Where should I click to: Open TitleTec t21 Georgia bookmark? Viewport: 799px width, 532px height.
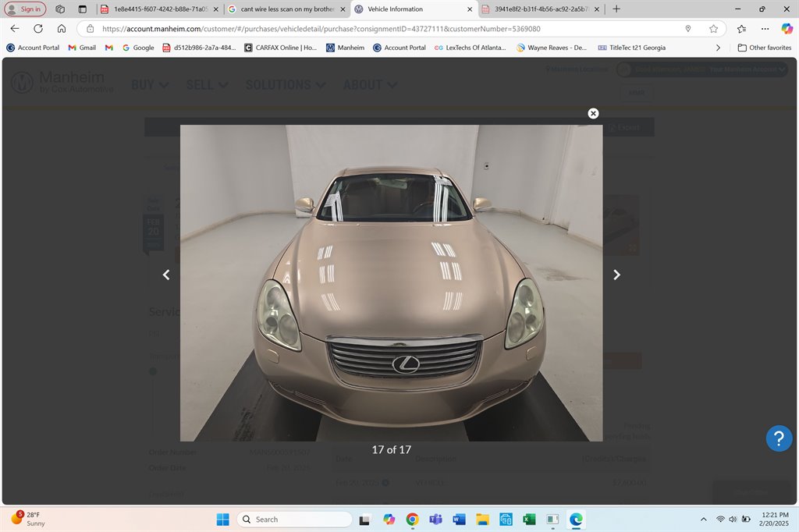point(632,48)
